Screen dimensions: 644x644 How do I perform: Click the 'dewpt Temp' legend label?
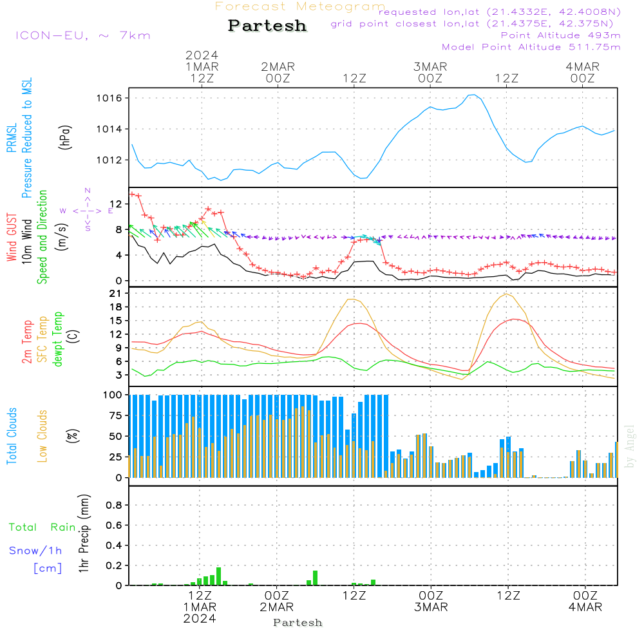pos(57,339)
